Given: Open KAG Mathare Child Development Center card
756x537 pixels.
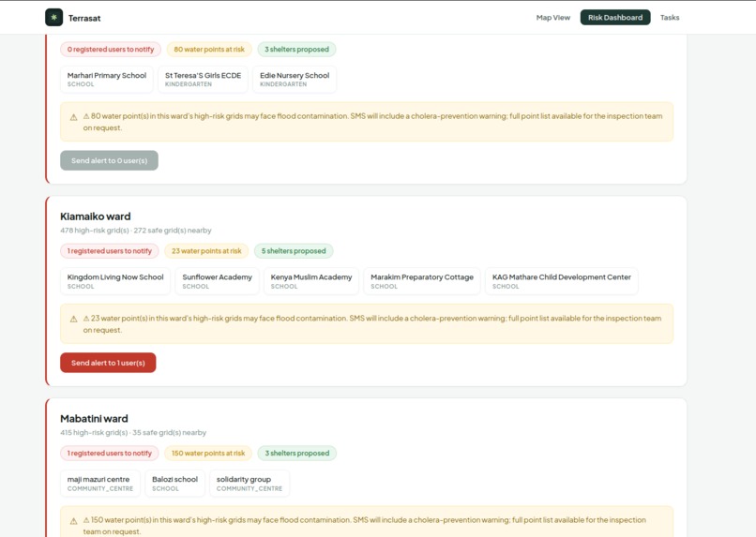Looking at the screenshot, I should point(562,281).
